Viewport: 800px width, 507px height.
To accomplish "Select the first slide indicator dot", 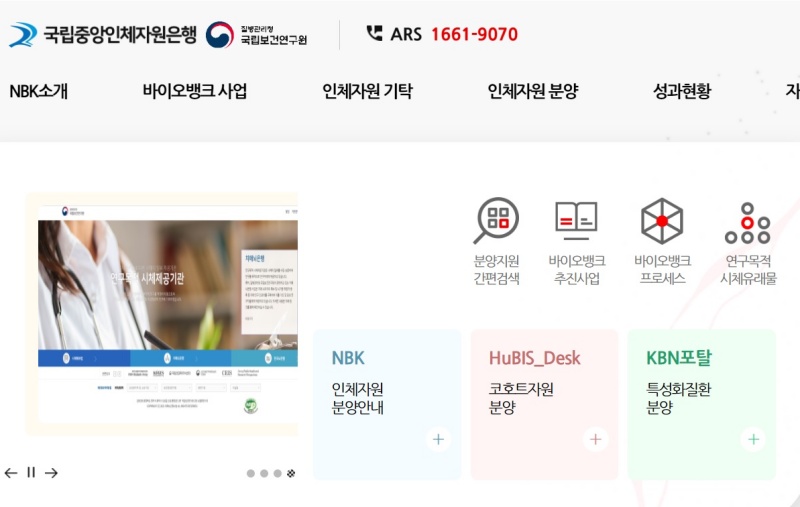I will (250, 474).
